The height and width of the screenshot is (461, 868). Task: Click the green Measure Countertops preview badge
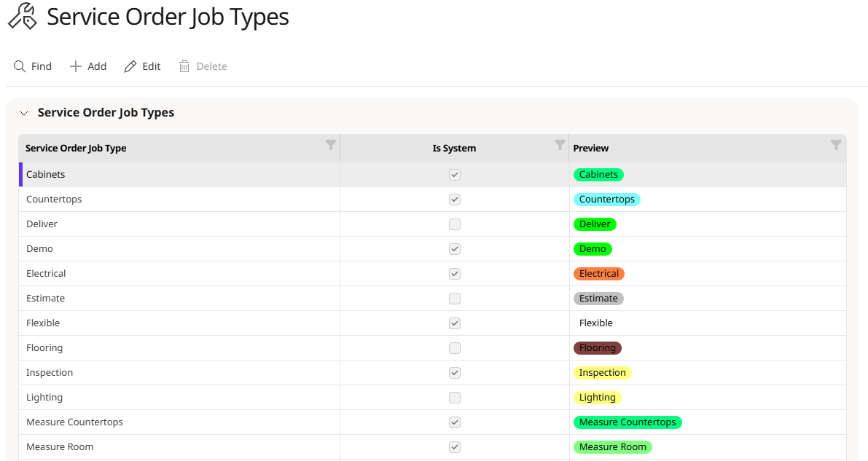pyautogui.click(x=627, y=422)
